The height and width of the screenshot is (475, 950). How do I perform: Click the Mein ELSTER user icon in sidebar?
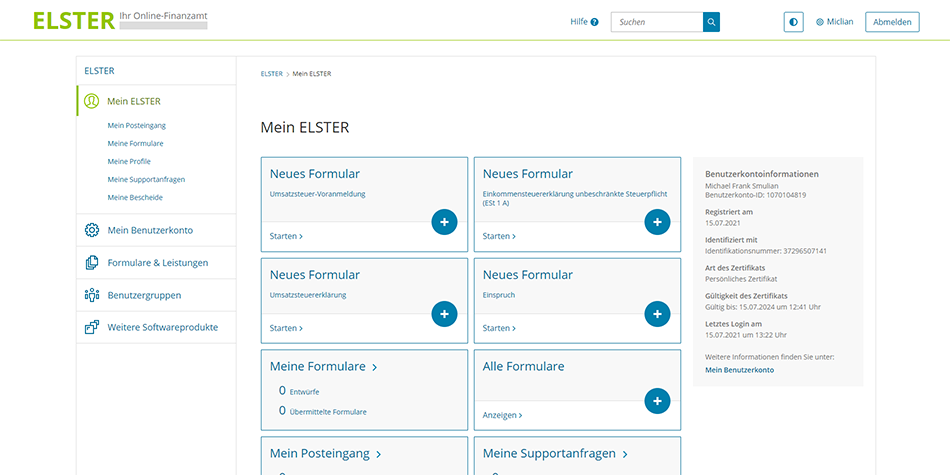(x=91, y=101)
